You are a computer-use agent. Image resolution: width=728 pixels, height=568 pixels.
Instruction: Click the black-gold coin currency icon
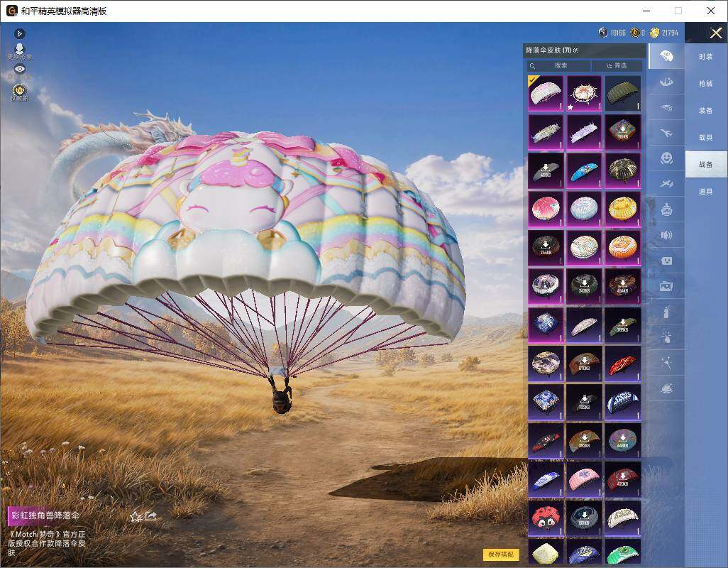634,33
